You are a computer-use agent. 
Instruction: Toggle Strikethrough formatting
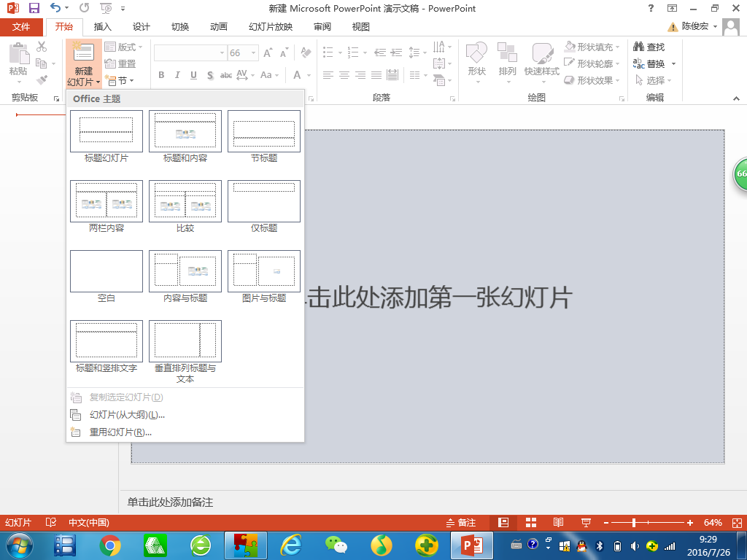[x=226, y=75]
